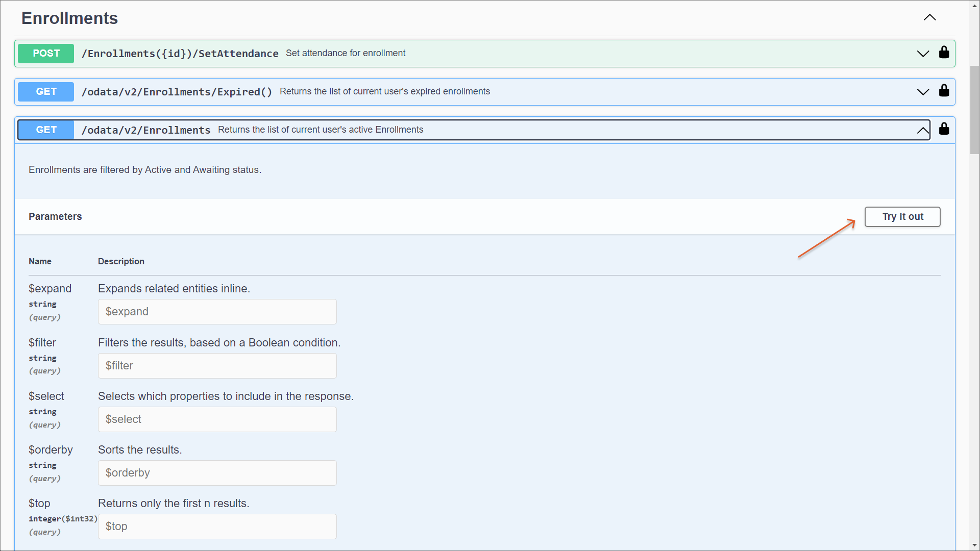Focus the $select input field
Viewport: 980px width, 551px height.
point(217,419)
